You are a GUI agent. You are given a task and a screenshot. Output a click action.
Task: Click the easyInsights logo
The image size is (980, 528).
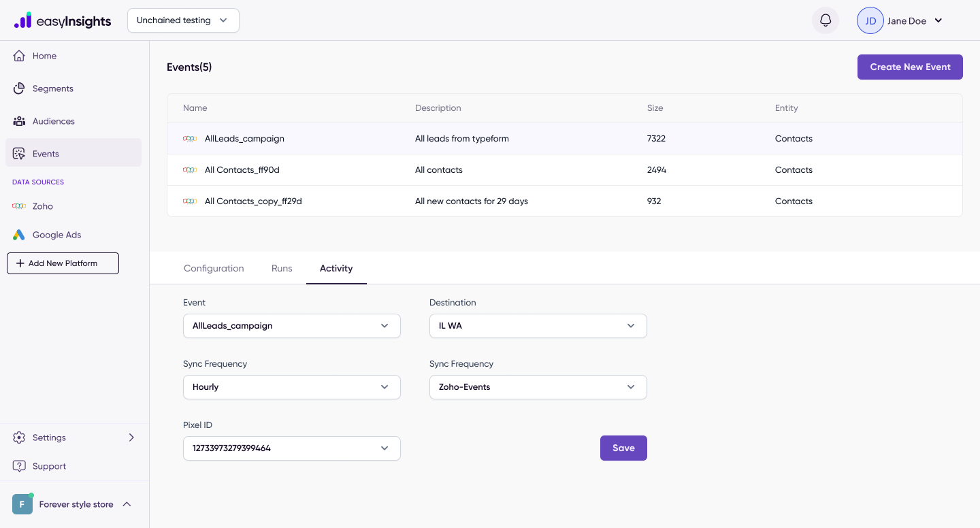(63, 20)
